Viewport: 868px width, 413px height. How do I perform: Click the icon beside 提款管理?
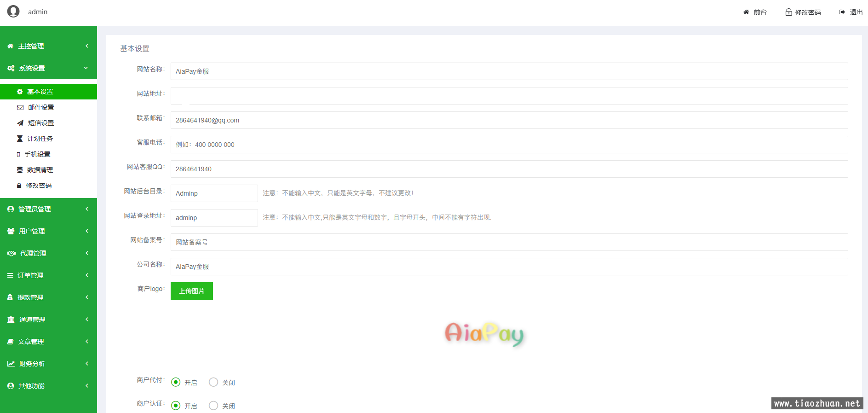(10, 297)
